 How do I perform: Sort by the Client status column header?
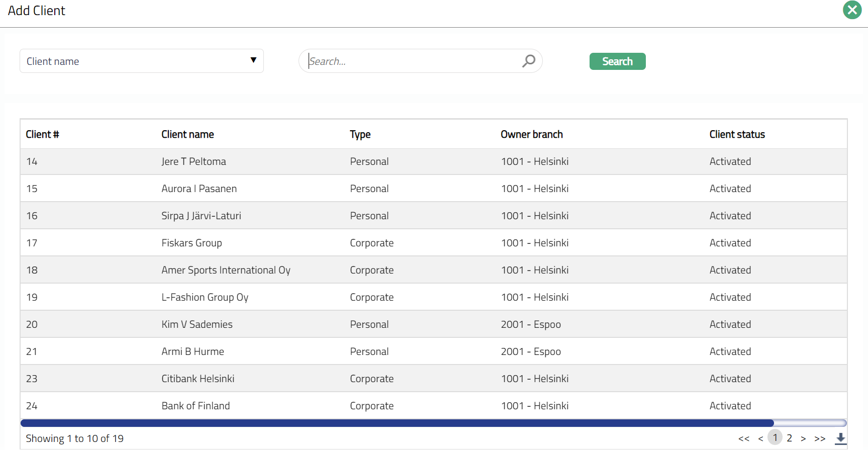pos(737,134)
